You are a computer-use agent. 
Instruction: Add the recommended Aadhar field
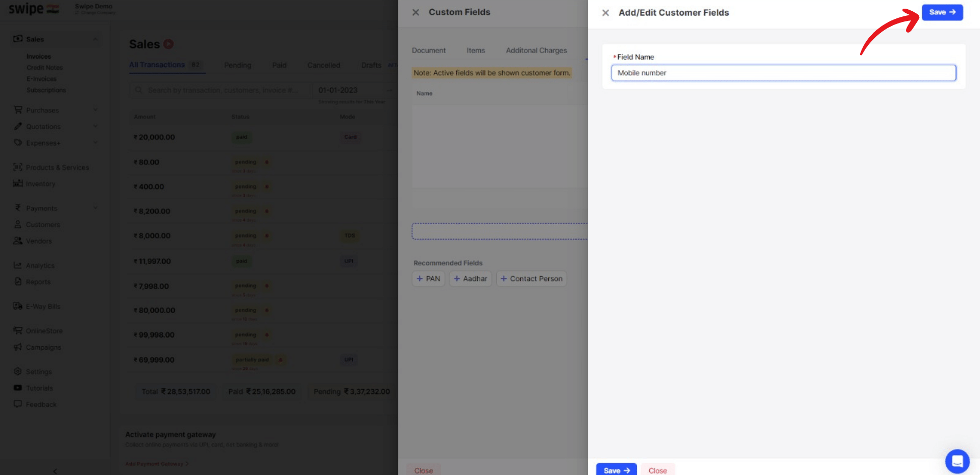pos(471,279)
